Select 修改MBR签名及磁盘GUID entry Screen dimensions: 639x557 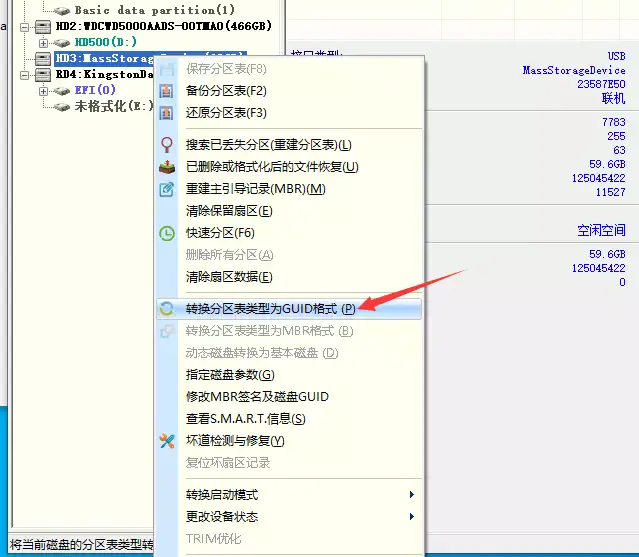click(289, 397)
